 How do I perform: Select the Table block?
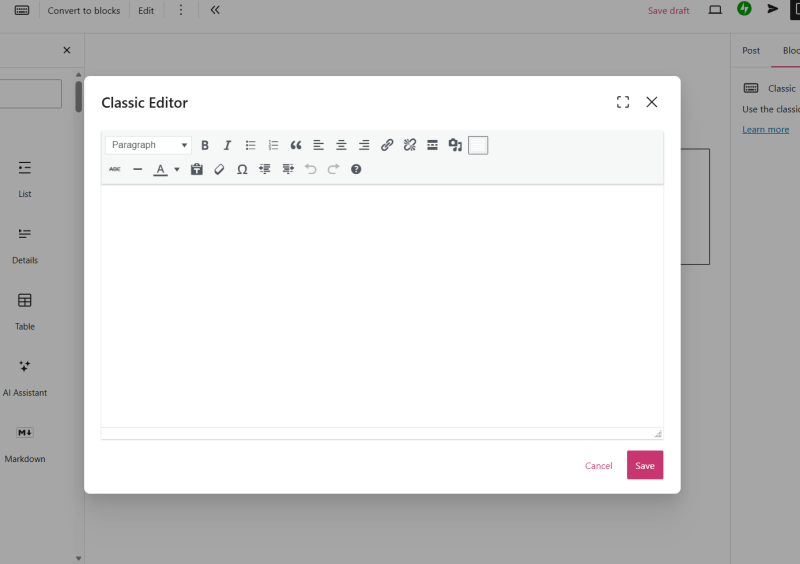click(24, 312)
